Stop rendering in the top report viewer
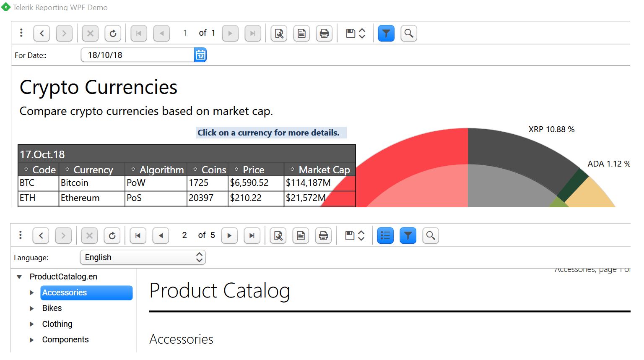The width and height of the screenshot is (644, 360). pos(90,33)
